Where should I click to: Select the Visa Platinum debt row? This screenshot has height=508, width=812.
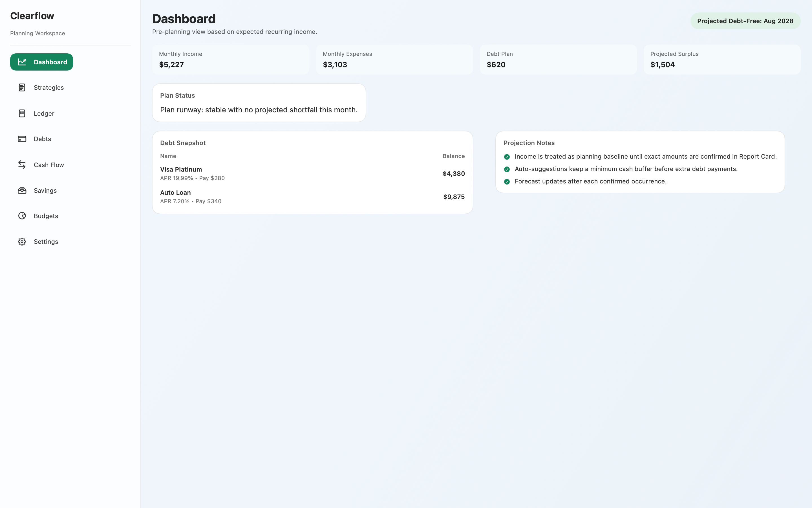312,174
